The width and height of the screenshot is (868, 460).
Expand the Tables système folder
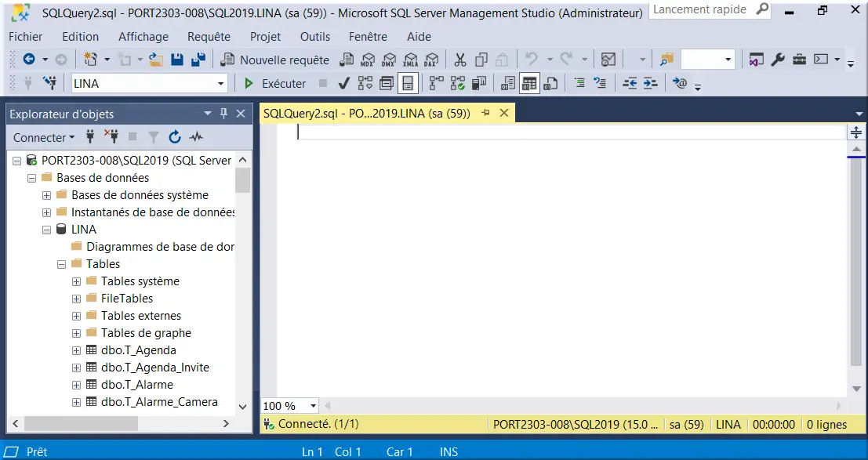(76, 282)
